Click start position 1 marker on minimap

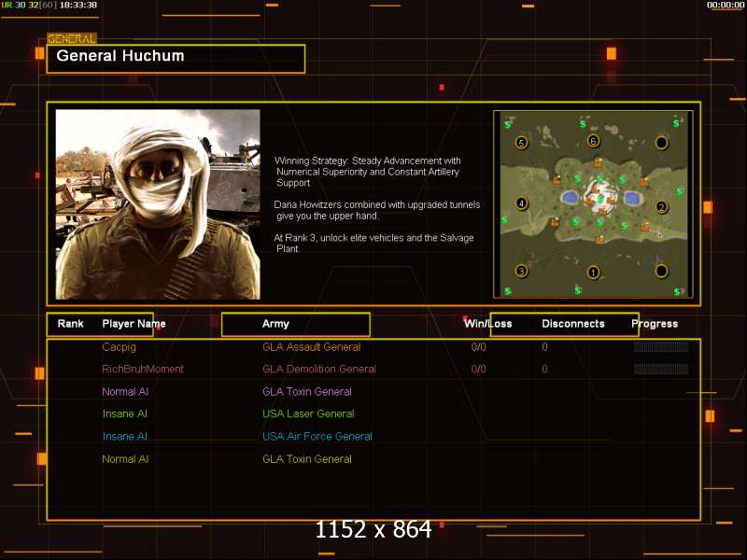click(593, 273)
